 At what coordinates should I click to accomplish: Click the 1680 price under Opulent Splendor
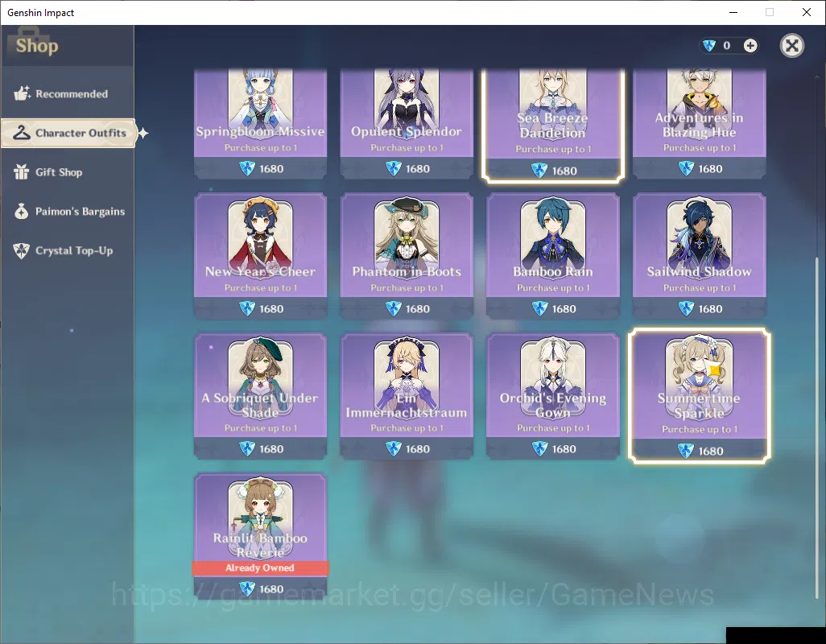418,169
